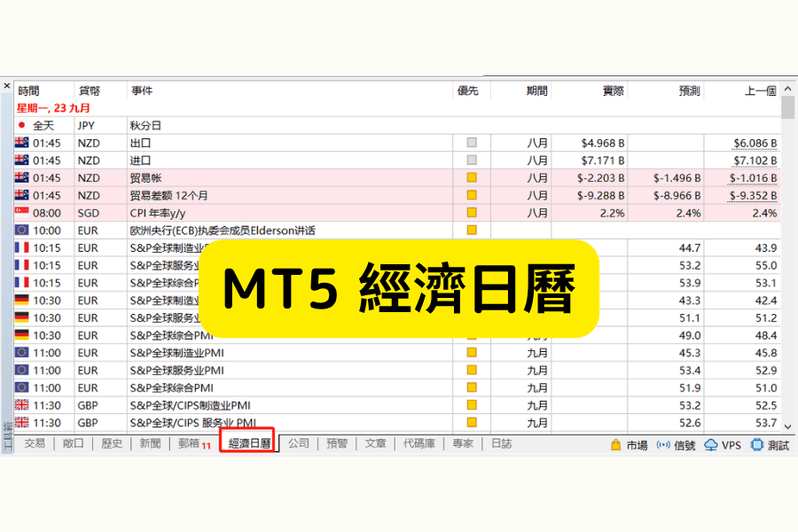Image resolution: width=798 pixels, height=532 pixels.
Task: Click the UK flag beside GBP at 11:30
Action: 20,406
